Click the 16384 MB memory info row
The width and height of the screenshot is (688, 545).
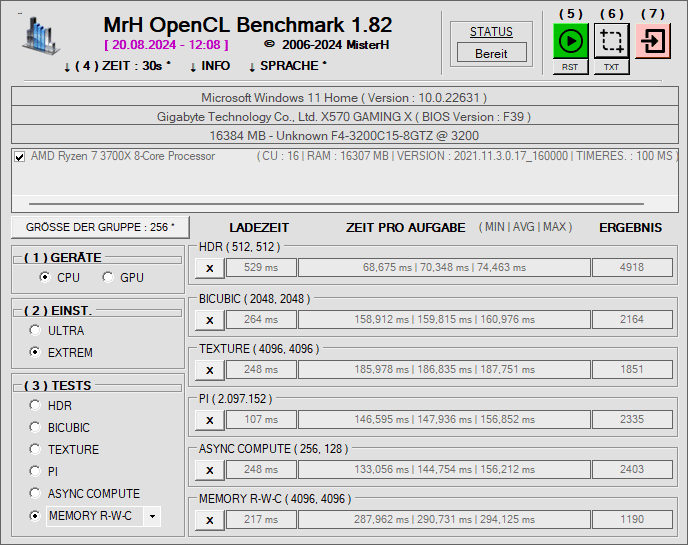tap(344, 135)
